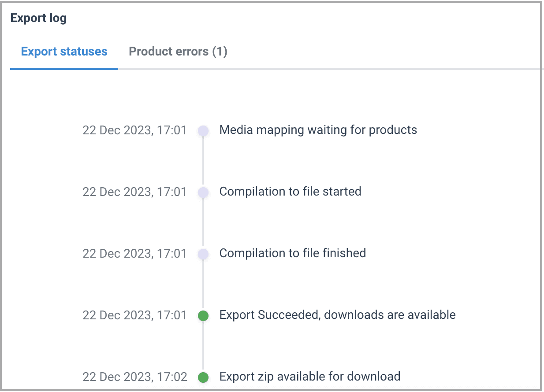
Task: Switch to the Product errors tab
Action: point(178,52)
